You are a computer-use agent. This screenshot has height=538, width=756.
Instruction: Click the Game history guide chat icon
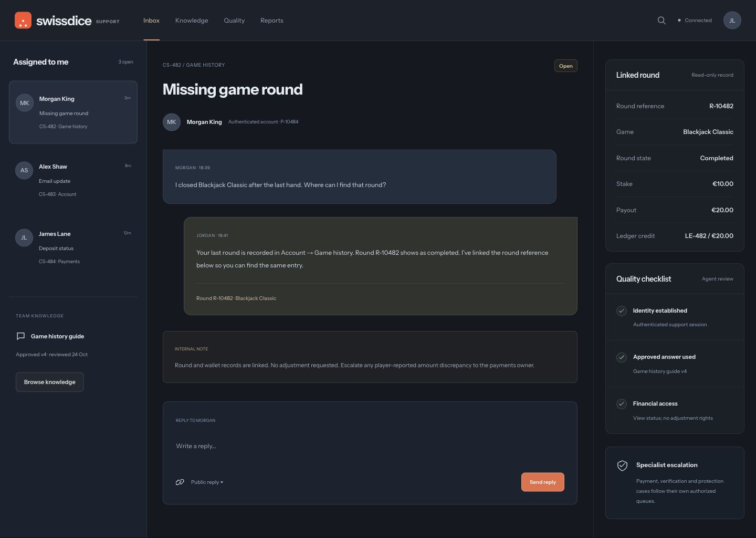(x=21, y=336)
